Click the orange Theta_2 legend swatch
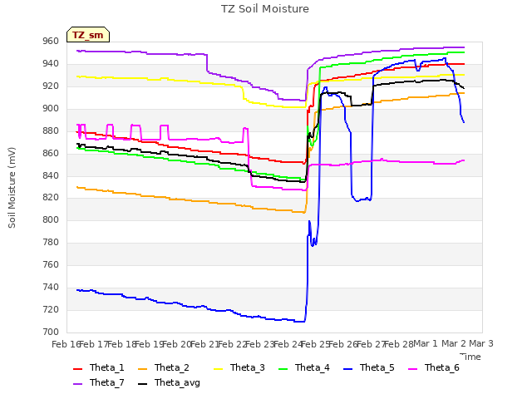The image size is (532, 399). click(x=142, y=369)
